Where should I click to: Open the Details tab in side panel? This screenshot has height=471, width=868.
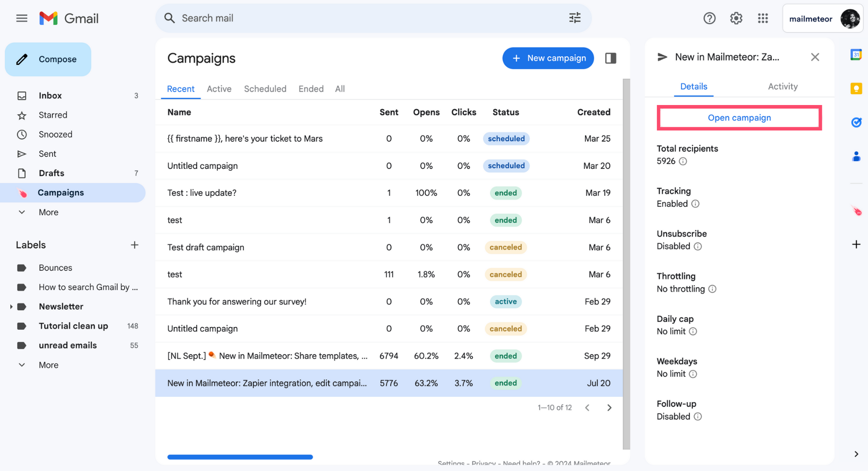click(x=694, y=87)
